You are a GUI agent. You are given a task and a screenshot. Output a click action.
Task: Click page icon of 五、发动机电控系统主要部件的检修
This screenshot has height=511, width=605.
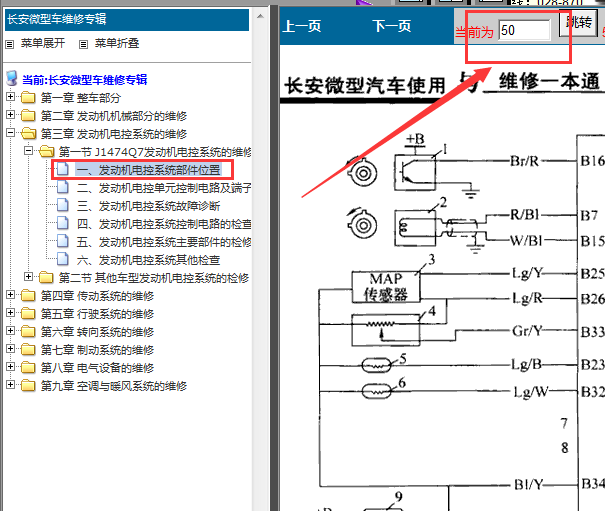[63, 241]
